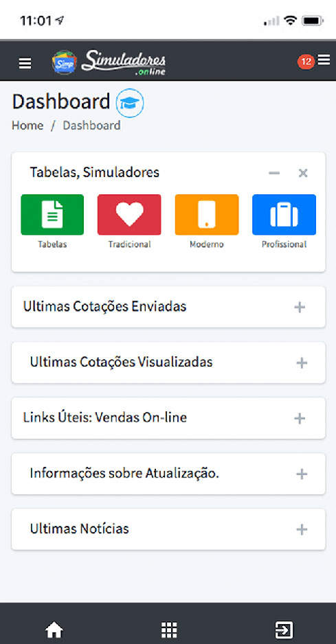Open the apps grid in bottom bar
Screen dimensions: 336x644
point(168,629)
